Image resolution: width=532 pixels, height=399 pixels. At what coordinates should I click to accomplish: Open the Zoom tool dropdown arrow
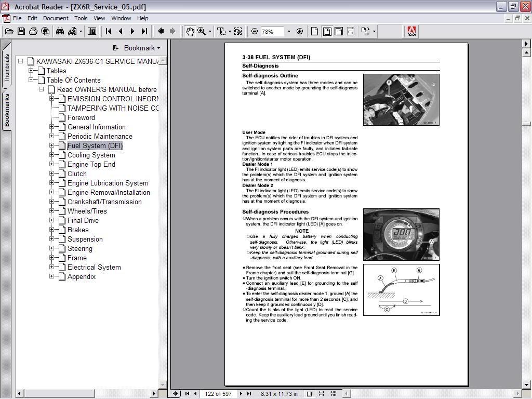pos(210,32)
